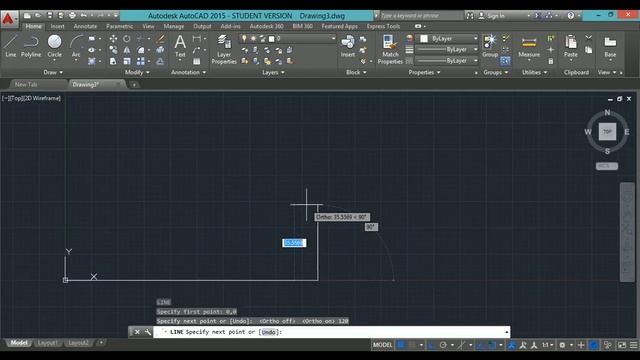Toggle hardware acceleration blue circle in status bar
The width and height of the screenshot is (640, 360).
point(594,345)
